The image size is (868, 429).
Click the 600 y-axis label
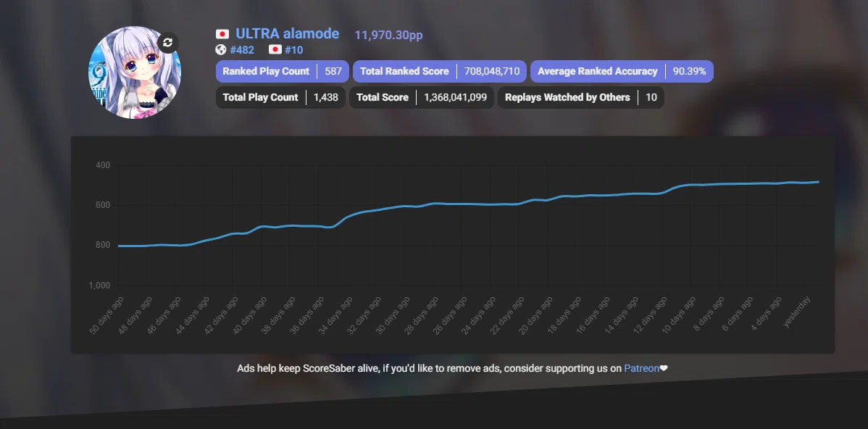click(x=103, y=205)
